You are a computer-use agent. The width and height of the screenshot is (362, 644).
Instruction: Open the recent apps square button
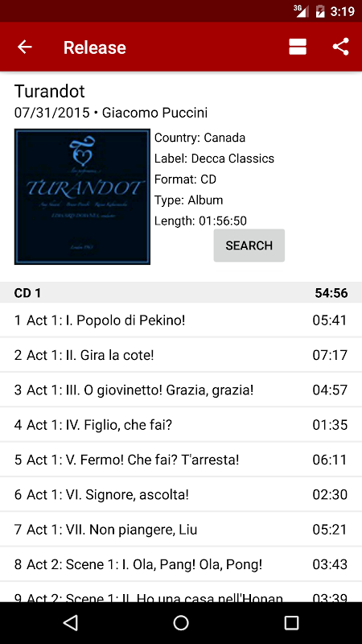(x=291, y=622)
